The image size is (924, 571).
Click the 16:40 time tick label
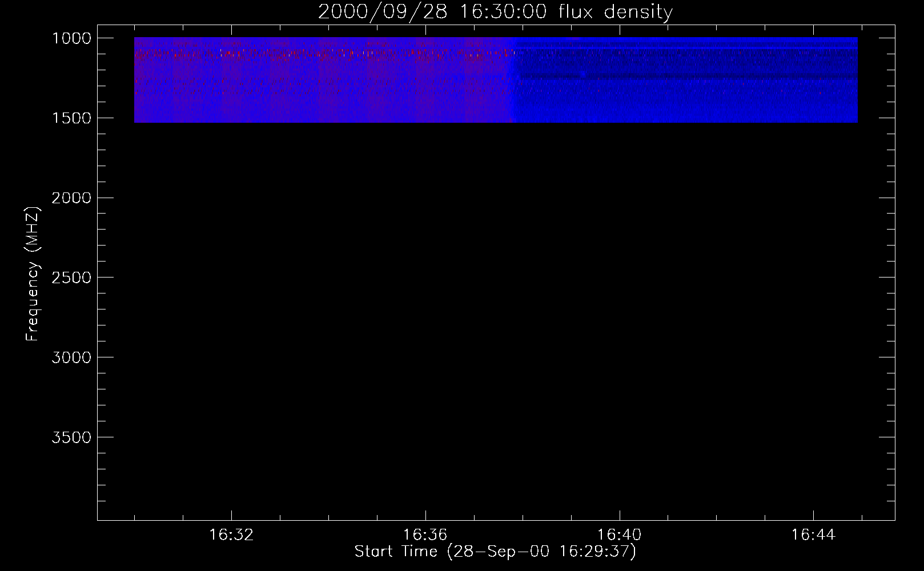(x=619, y=535)
